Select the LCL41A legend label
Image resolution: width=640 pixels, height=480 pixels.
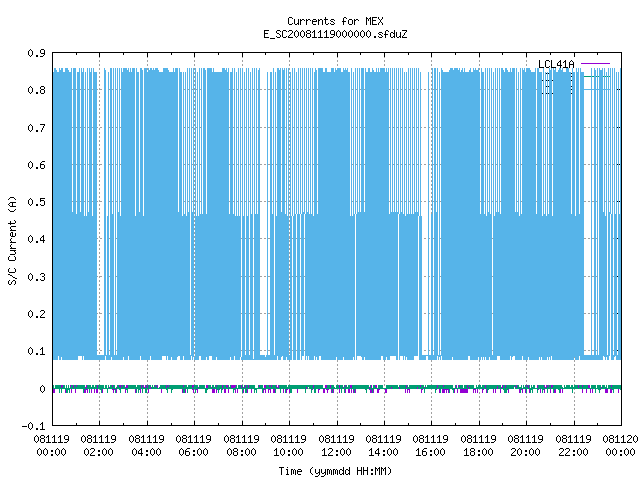coord(556,64)
